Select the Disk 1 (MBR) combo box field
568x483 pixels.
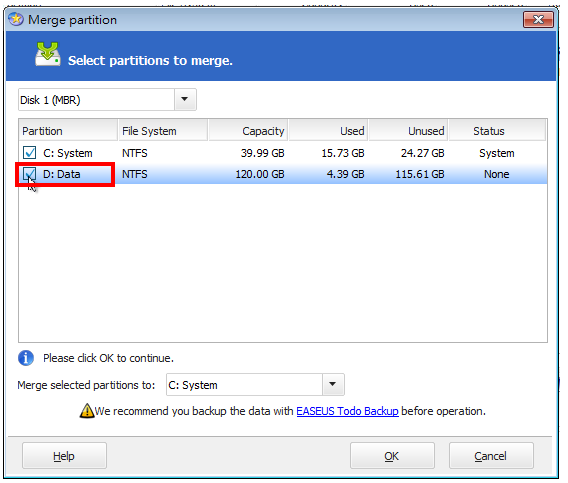107,99
